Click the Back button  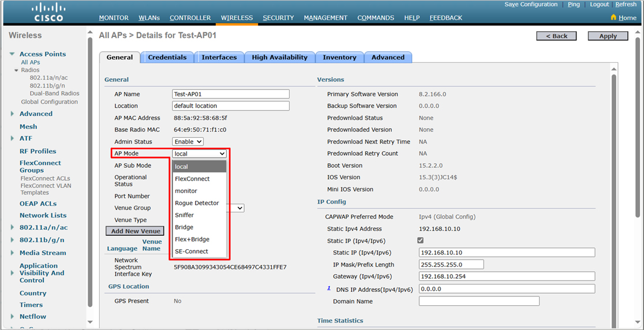click(x=556, y=36)
